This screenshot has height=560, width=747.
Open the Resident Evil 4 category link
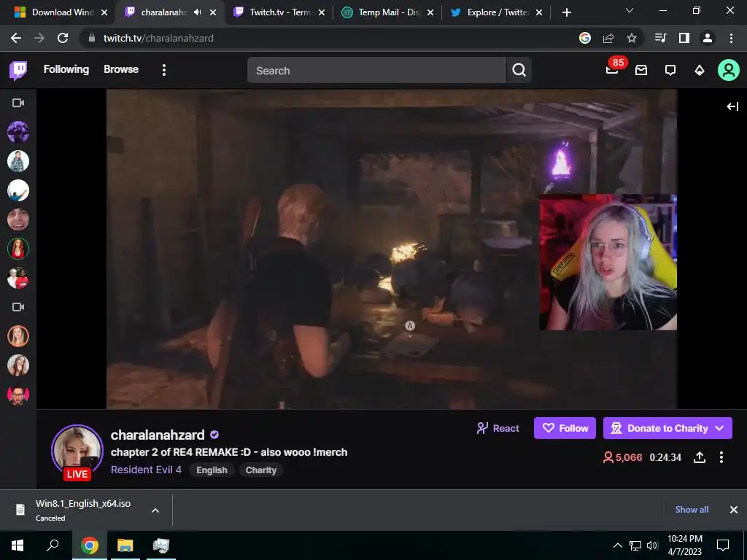coord(146,470)
